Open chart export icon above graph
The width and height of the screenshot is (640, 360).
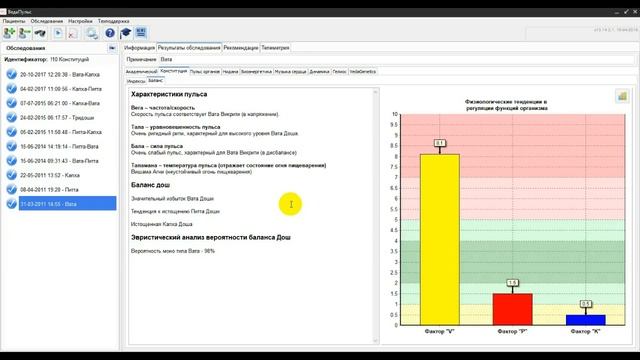[x=622, y=96]
